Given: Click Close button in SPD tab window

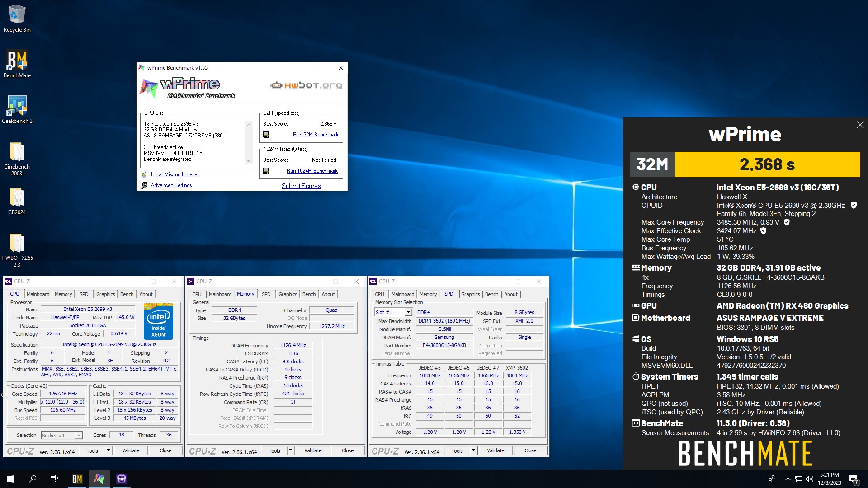Looking at the screenshot, I should tap(530, 450).
